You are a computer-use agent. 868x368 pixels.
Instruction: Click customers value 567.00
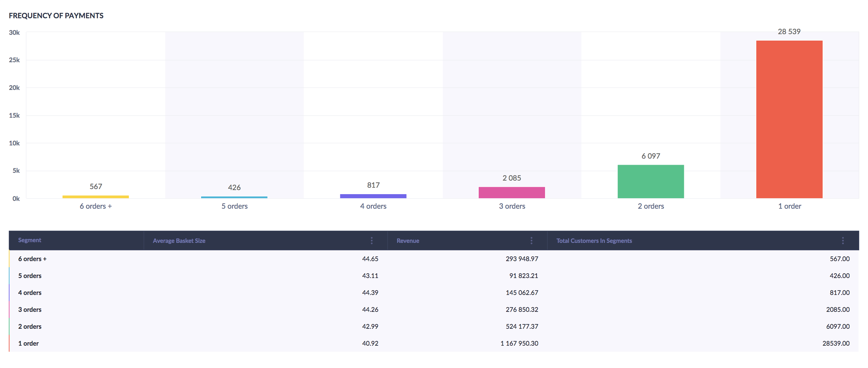[x=840, y=259]
